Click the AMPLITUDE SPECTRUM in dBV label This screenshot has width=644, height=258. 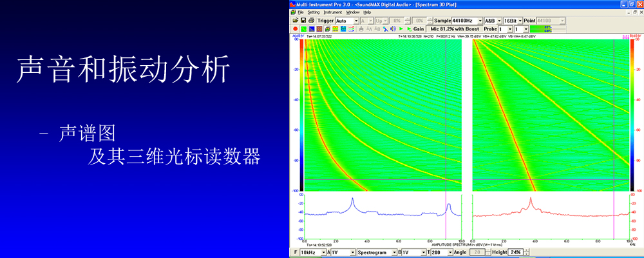[467, 244]
